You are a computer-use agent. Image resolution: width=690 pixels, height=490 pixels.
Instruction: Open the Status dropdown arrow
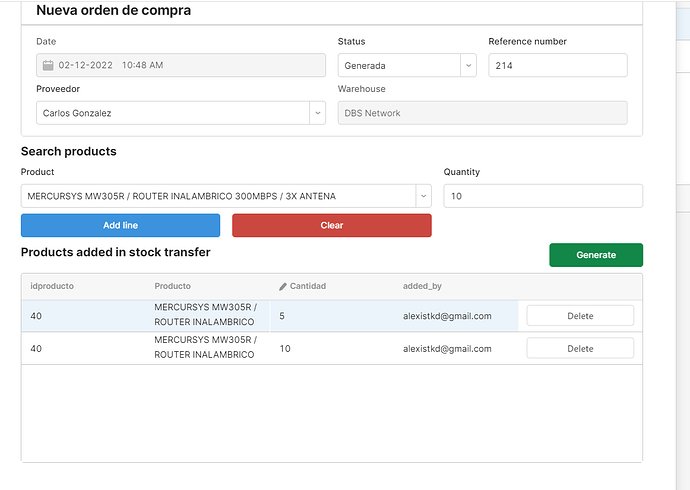coord(468,66)
